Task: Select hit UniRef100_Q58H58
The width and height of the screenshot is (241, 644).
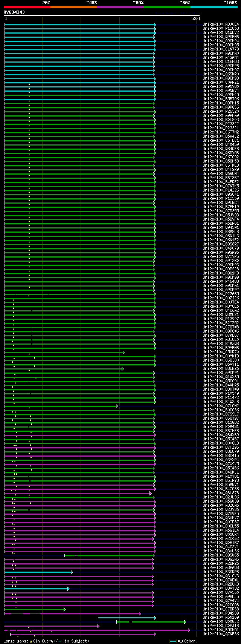Action: [x=221, y=161]
